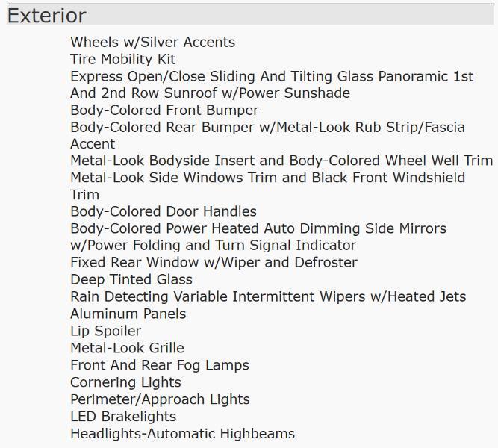Click the Aluminum Panels entry

(x=128, y=314)
